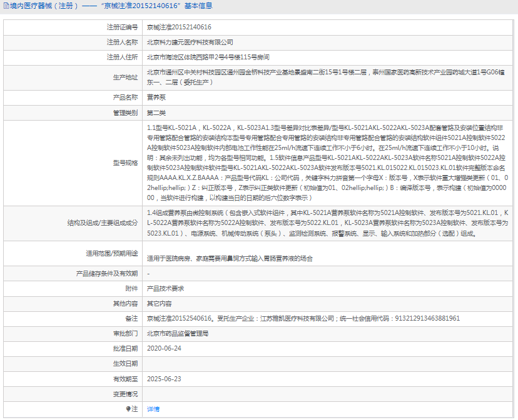Viewport: 518px width, 420px height.
Task: Click the 有效期至 label
Action: tap(126, 379)
